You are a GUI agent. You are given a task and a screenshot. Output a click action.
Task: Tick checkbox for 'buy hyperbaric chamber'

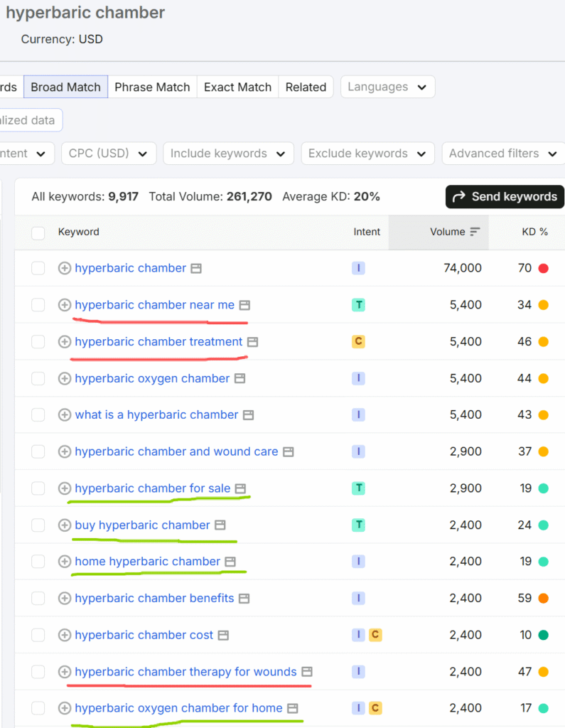coord(38,525)
